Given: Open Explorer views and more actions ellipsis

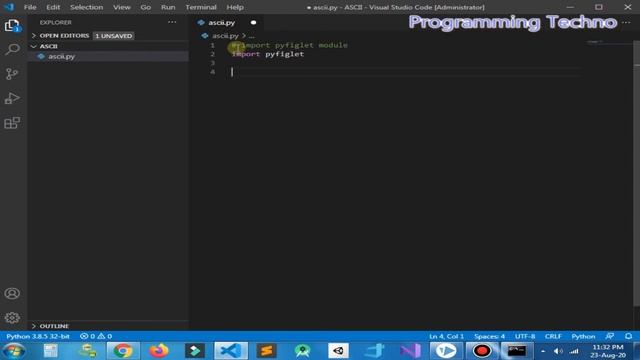Looking at the screenshot, I should coord(172,22).
